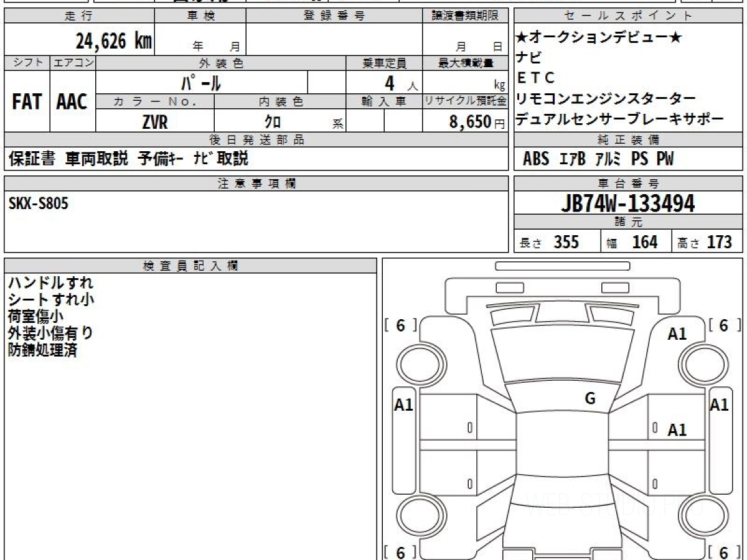Select the 走行 column header
The height and width of the screenshot is (560, 747).
coord(78,16)
